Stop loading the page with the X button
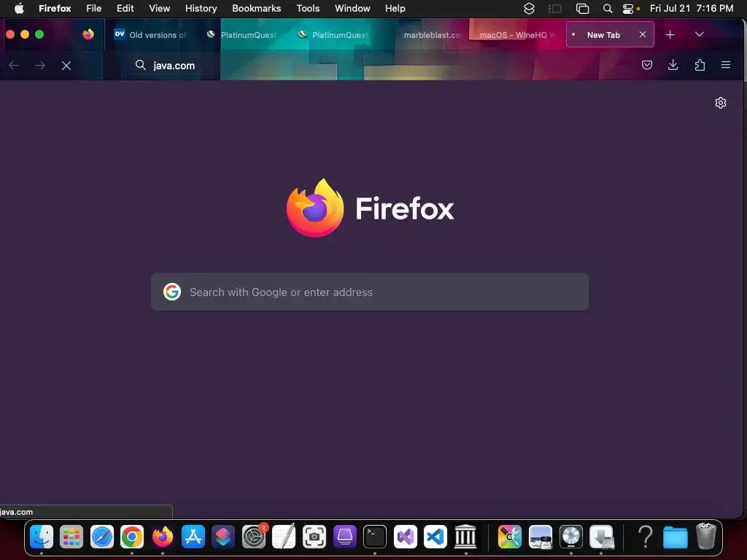 click(x=66, y=66)
